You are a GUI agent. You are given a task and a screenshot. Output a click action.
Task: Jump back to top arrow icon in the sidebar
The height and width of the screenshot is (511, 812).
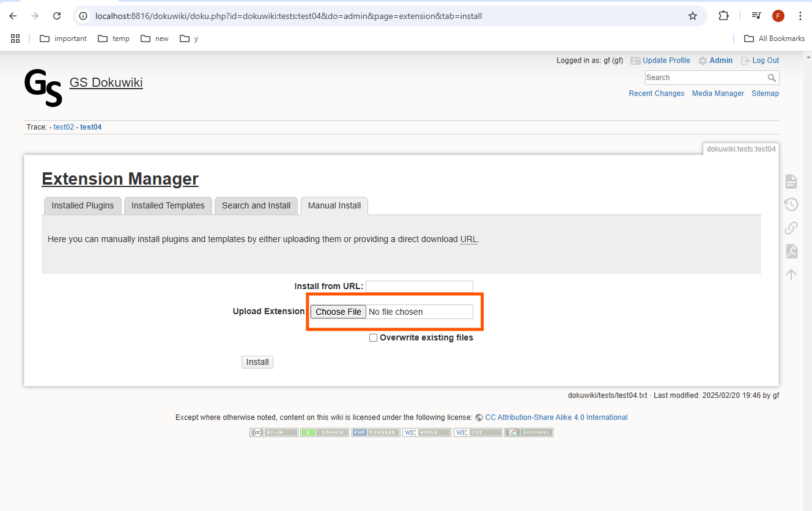point(791,274)
